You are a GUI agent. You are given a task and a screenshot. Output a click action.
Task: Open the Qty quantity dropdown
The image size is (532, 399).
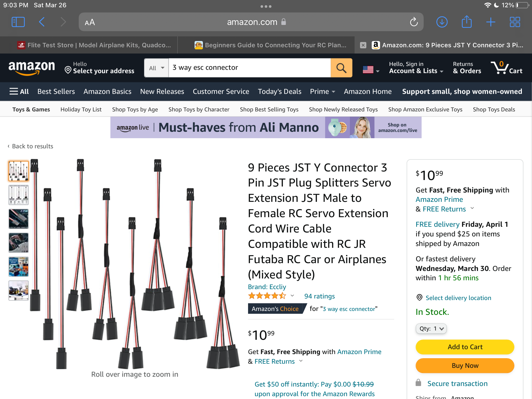[431, 329]
